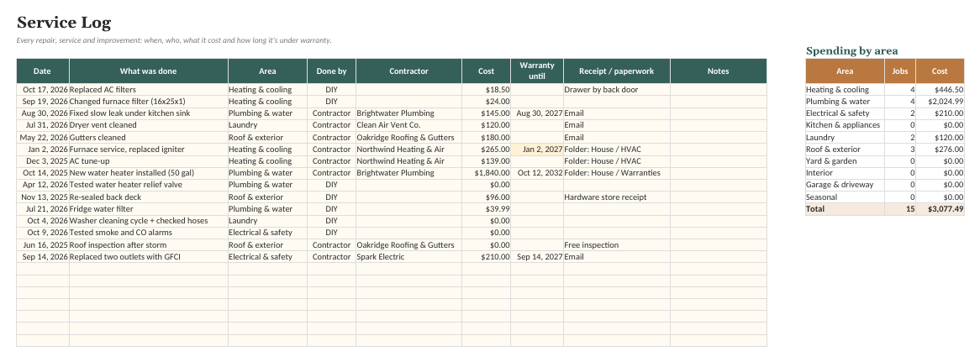Select the 'What was done' column header
Screen dimensions: 980x362
[x=148, y=71]
